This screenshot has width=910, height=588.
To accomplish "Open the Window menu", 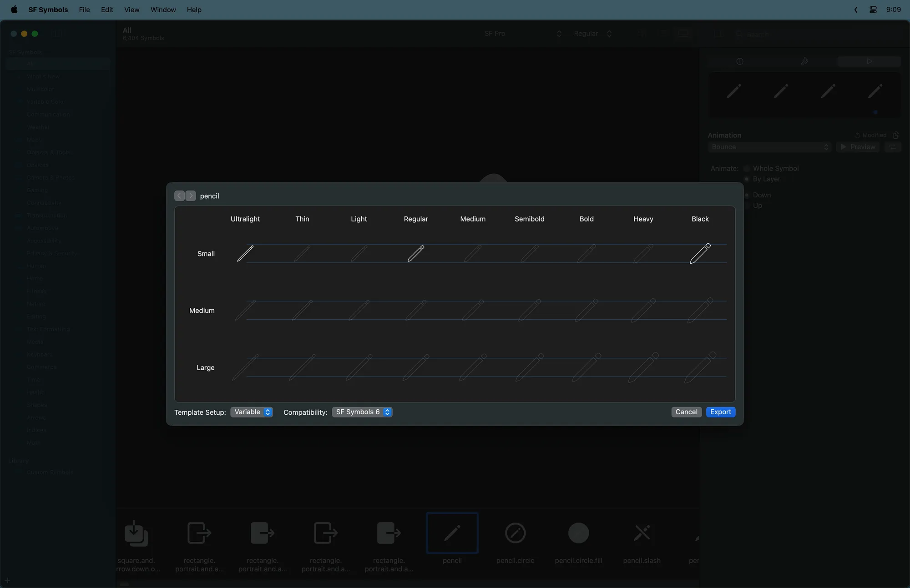I will (x=163, y=10).
